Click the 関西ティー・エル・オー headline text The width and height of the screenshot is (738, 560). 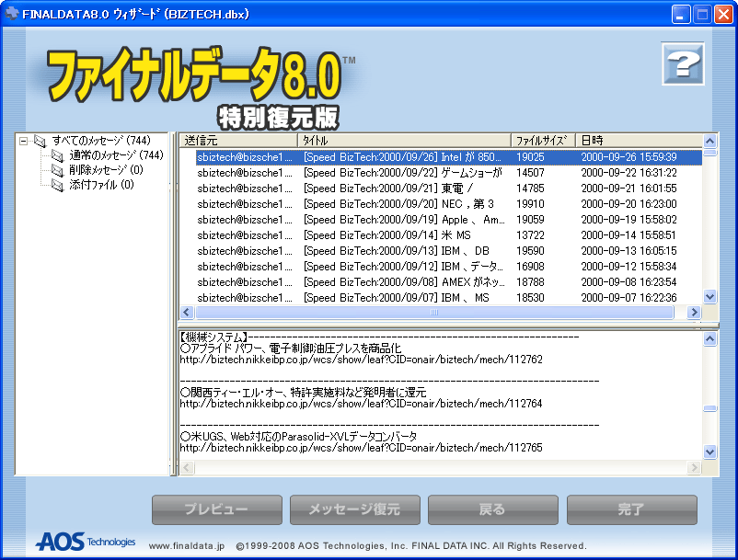click(x=303, y=393)
